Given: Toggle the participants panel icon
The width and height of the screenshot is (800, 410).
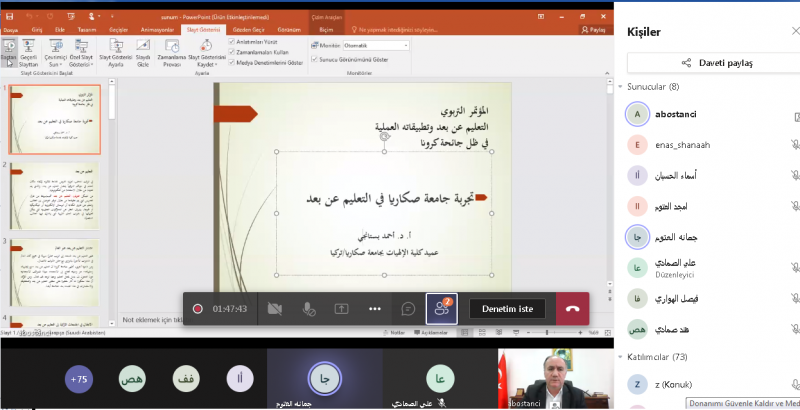Looking at the screenshot, I should pyautogui.click(x=441, y=309).
